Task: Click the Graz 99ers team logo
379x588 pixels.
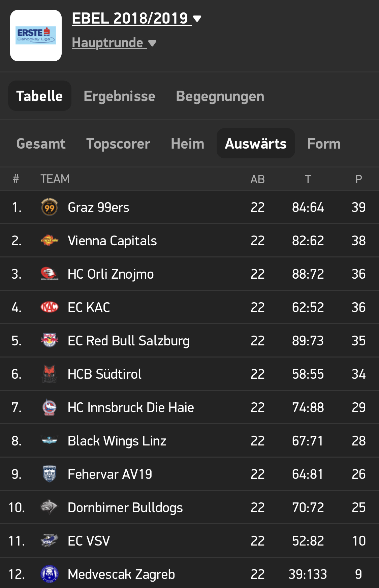Action: coord(49,207)
